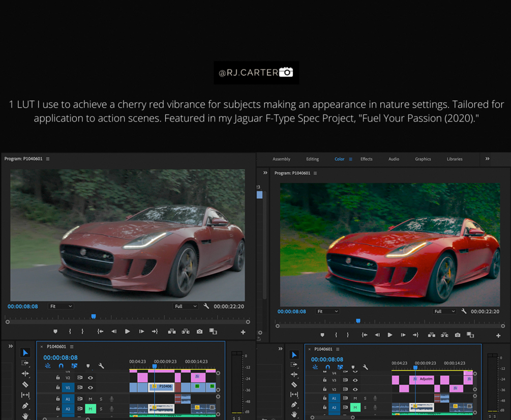Unmute track A2 in the right timeline

[355, 407]
